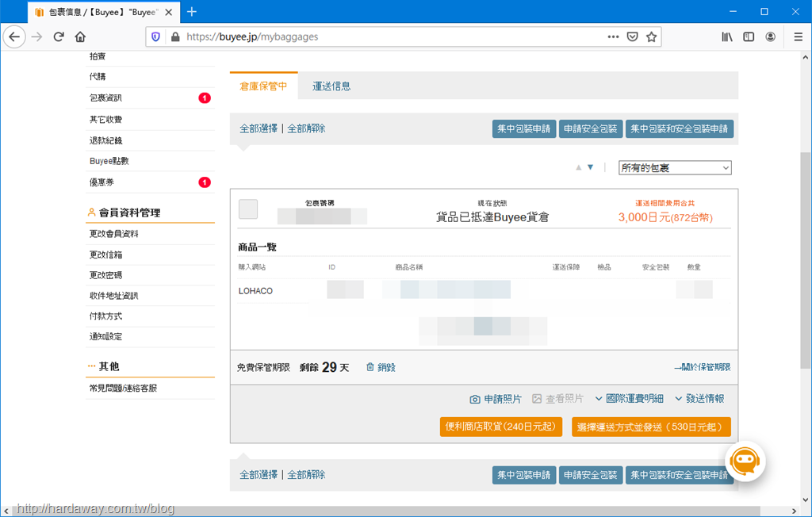The width and height of the screenshot is (812, 517).
Task: Click the 銷毀 trash icon
Action: coord(370,367)
